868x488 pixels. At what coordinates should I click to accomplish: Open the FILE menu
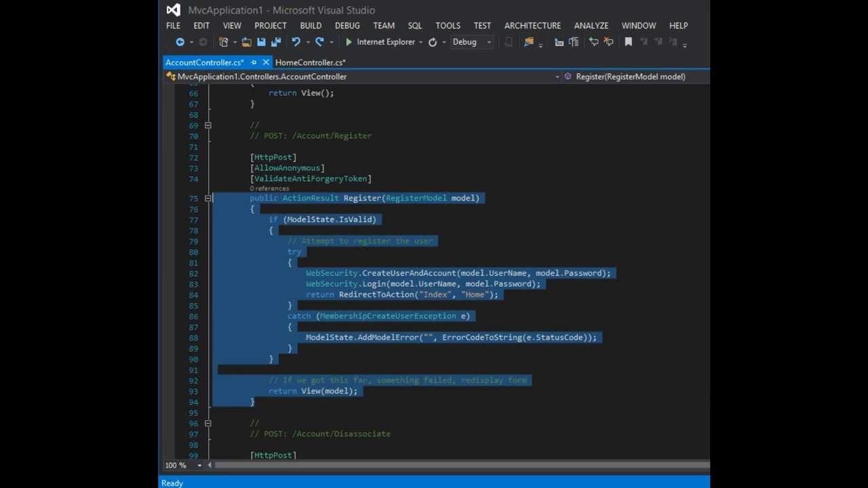(x=173, y=26)
